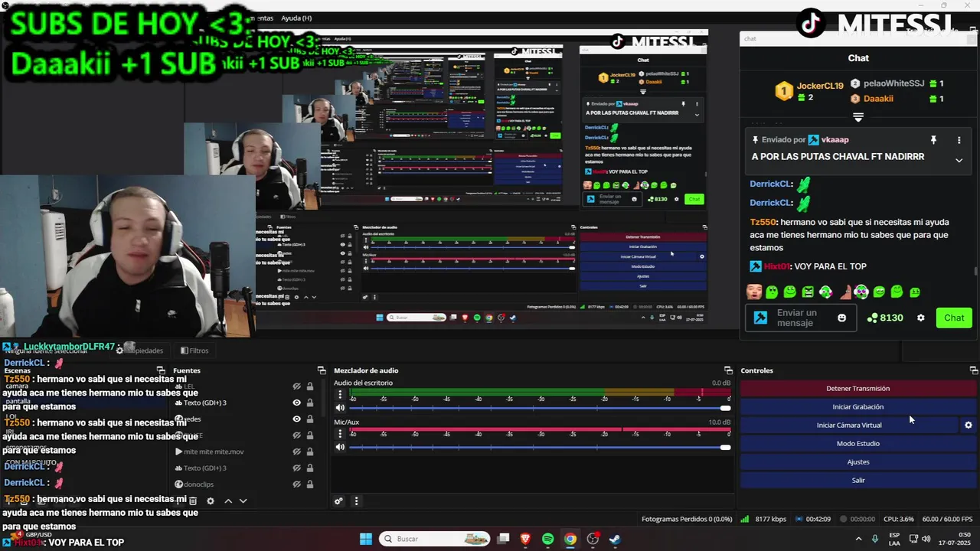Screen dimensions: 980x551
Task: Open Chrome from taskbar
Action: click(x=570, y=539)
